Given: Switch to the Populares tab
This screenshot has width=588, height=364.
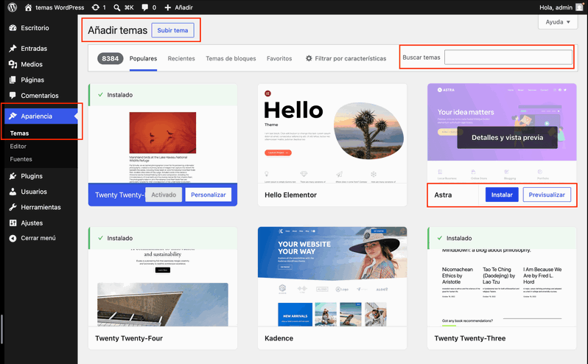Looking at the screenshot, I should coord(143,58).
